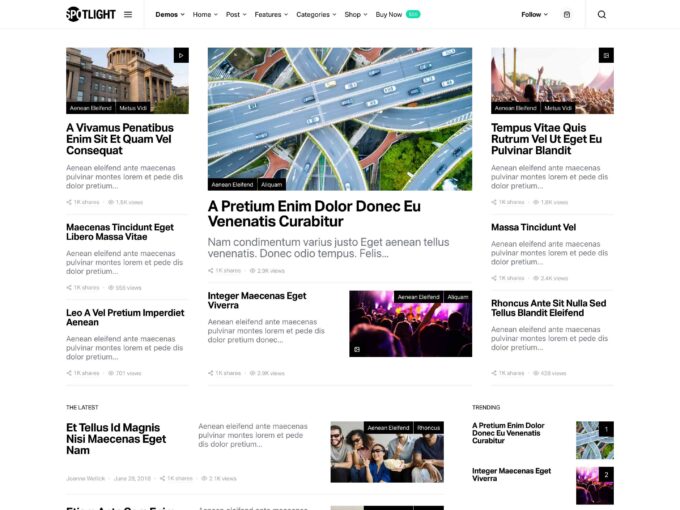Screen dimensions: 680x510
Task: Click Metus Vidi tag on festival crowd image
Action: click(x=558, y=108)
